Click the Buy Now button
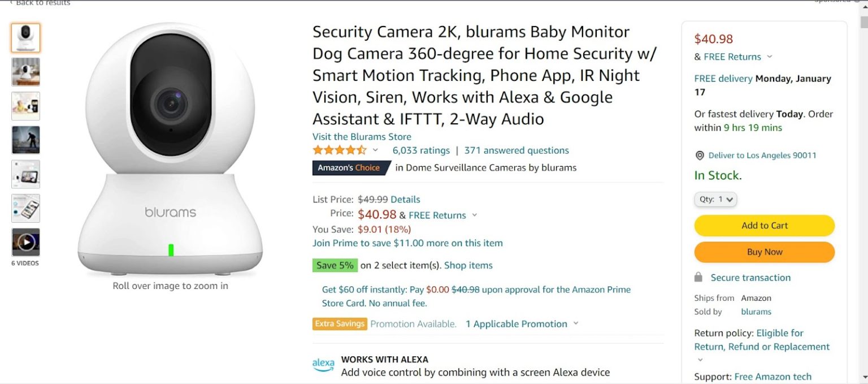The width and height of the screenshot is (868, 384). (764, 252)
